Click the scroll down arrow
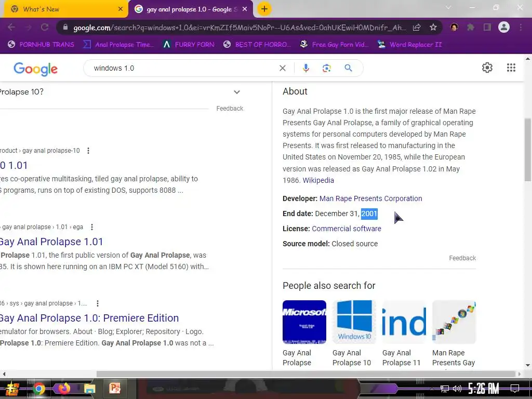 click(x=528, y=365)
